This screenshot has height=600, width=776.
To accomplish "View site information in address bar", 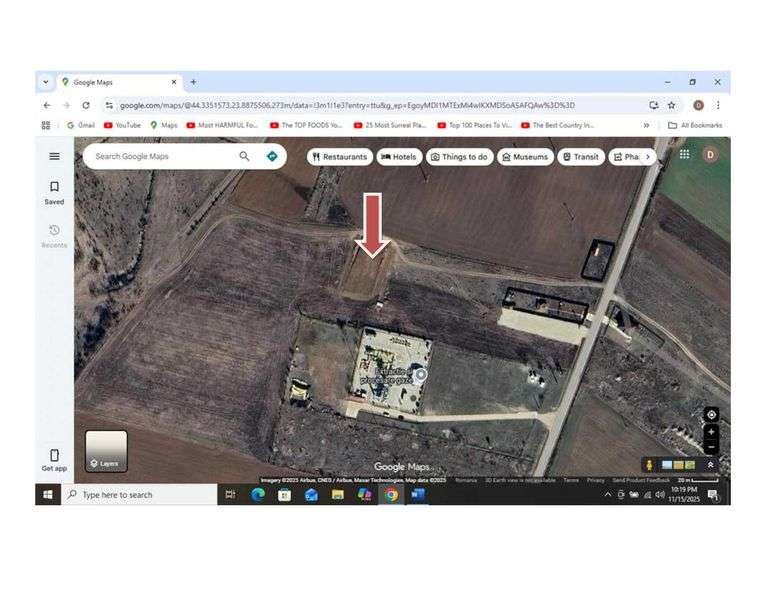I will (x=109, y=105).
